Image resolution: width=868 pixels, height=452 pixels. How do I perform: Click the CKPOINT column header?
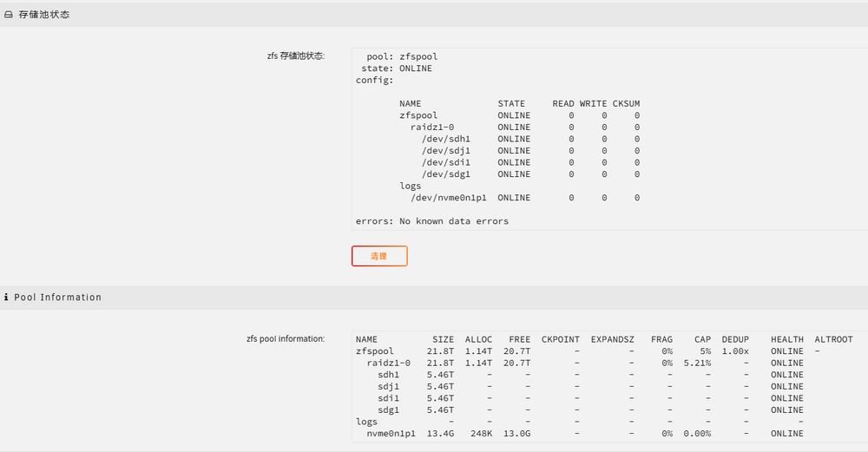click(560, 339)
